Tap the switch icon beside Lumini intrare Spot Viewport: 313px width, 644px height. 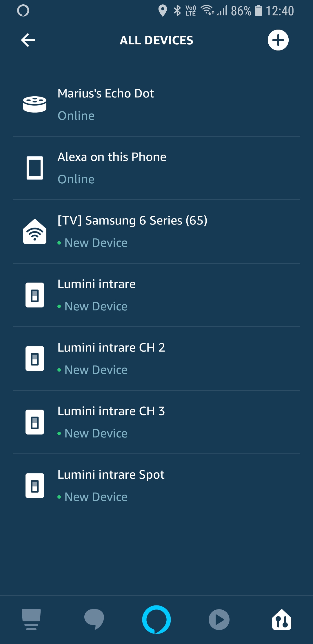pos(35,486)
